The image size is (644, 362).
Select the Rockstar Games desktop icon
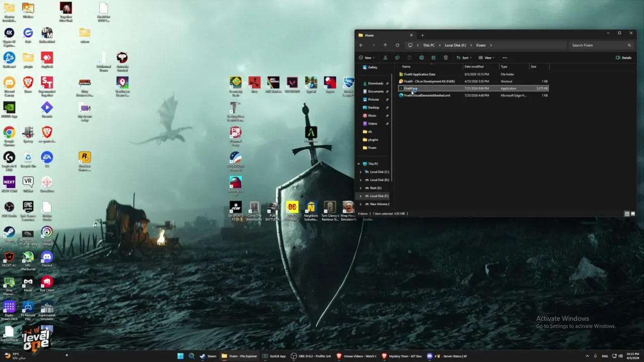coord(85,161)
